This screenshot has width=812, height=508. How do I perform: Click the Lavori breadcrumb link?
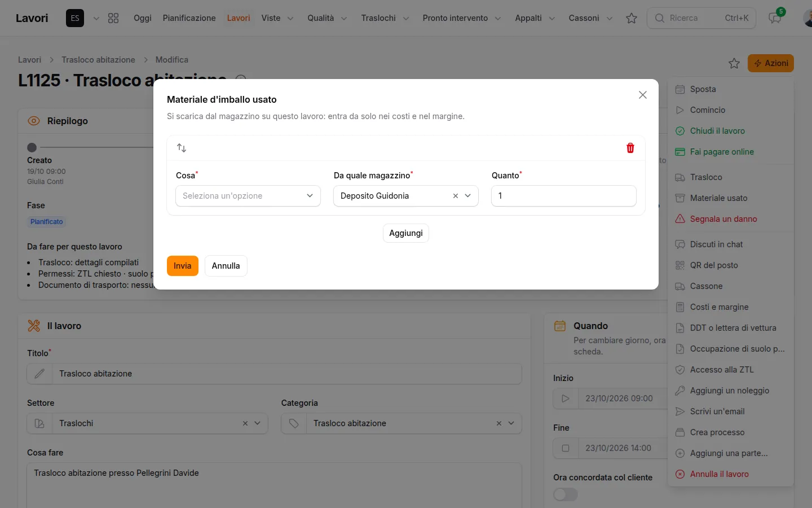(29, 60)
